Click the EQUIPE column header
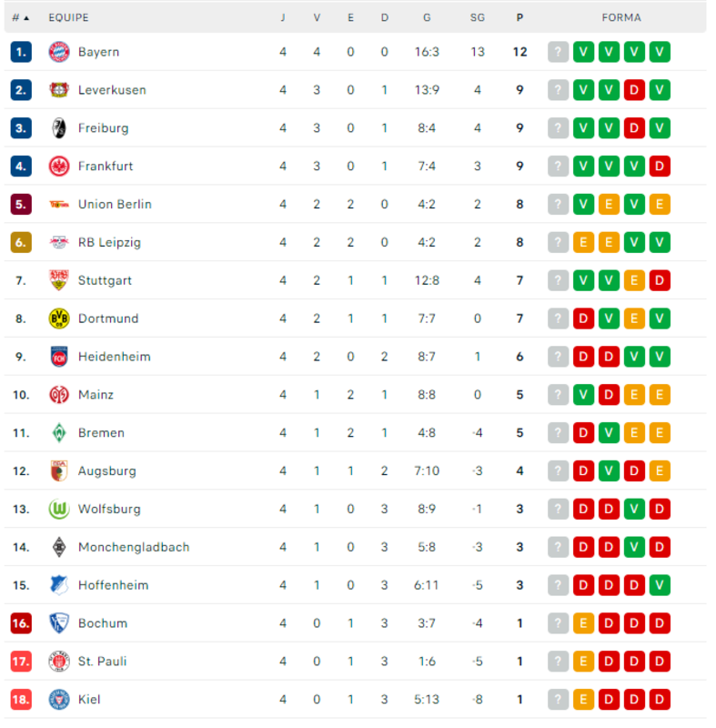Viewport: 716px width, 728px height. pyautogui.click(x=68, y=17)
